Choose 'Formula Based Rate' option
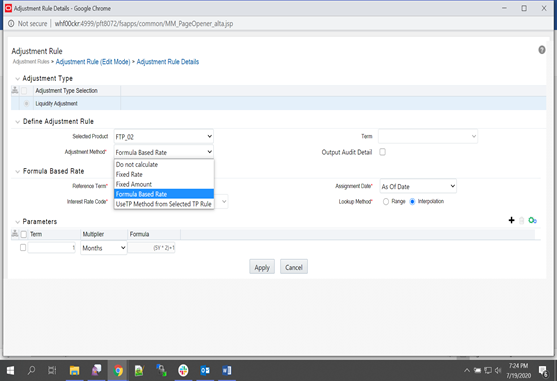The height and width of the screenshot is (381, 557). pyautogui.click(x=164, y=194)
